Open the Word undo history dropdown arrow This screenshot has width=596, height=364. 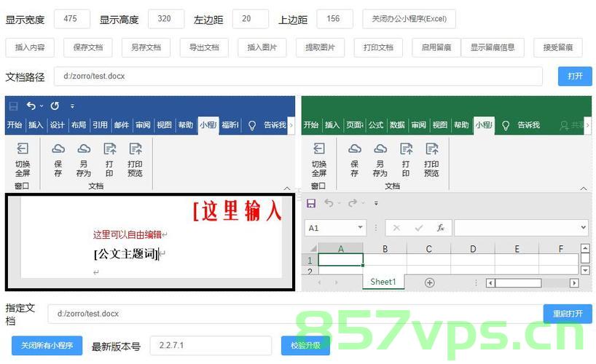click(42, 106)
